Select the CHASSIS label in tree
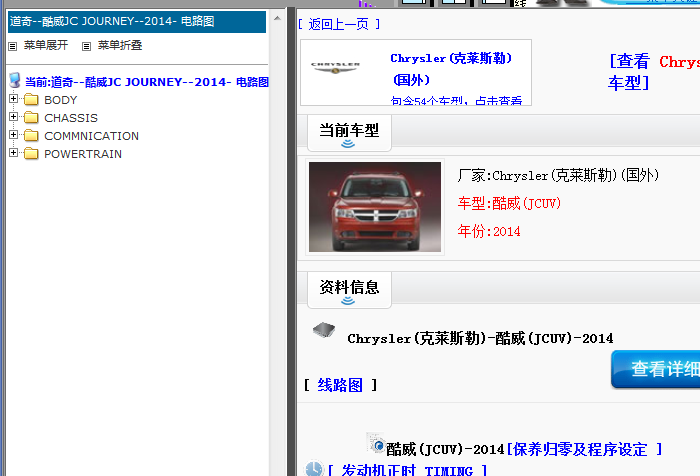The width and height of the screenshot is (700, 476). (x=71, y=118)
